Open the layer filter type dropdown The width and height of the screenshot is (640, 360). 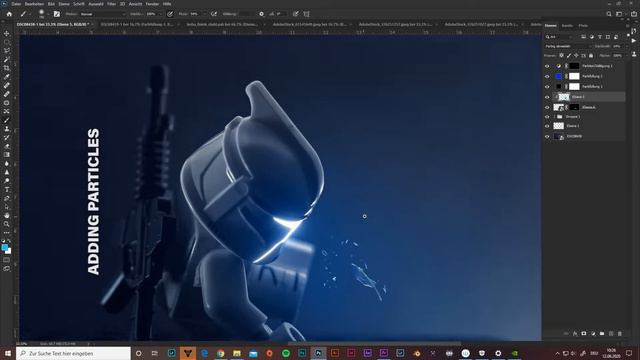tap(559, 37)
